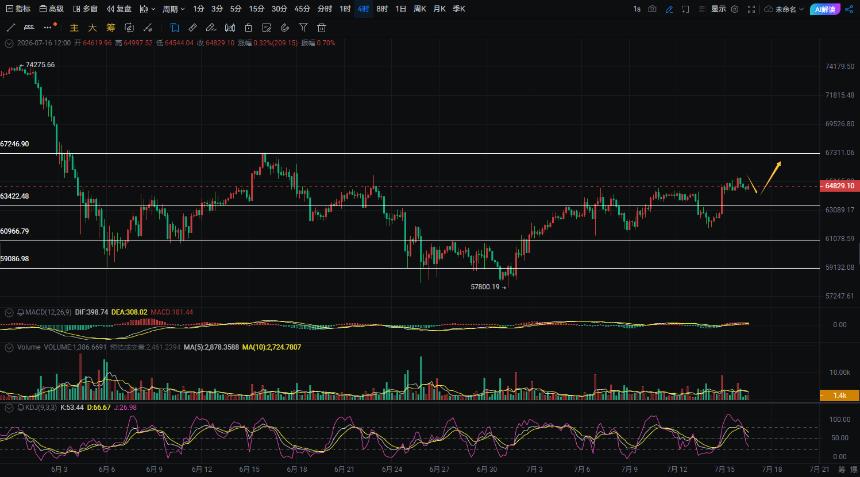Image resolution: width=860 pixels, height=477 pixels.
Task: Select the ruler measure tool
Action: click(193, 27)
